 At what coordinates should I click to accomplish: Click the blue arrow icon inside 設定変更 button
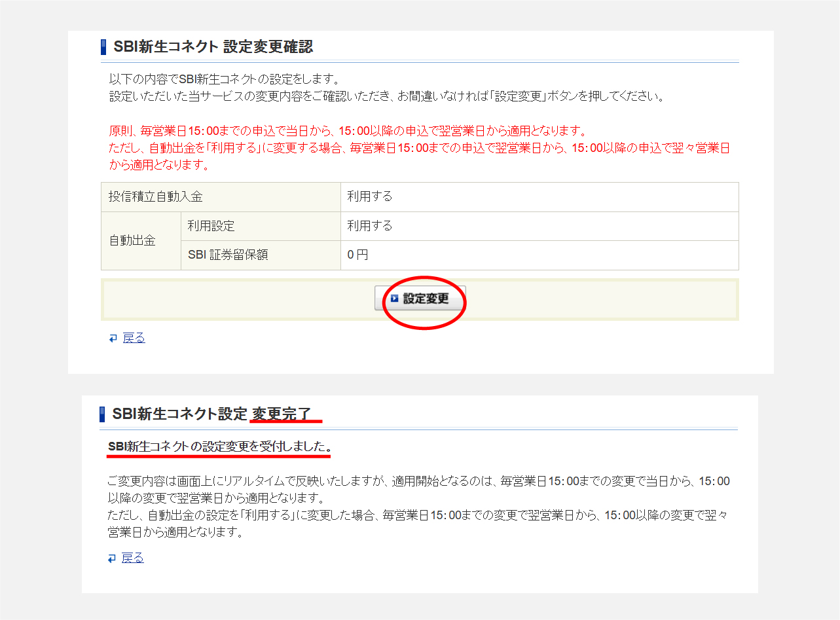click(x=394, y=299)
